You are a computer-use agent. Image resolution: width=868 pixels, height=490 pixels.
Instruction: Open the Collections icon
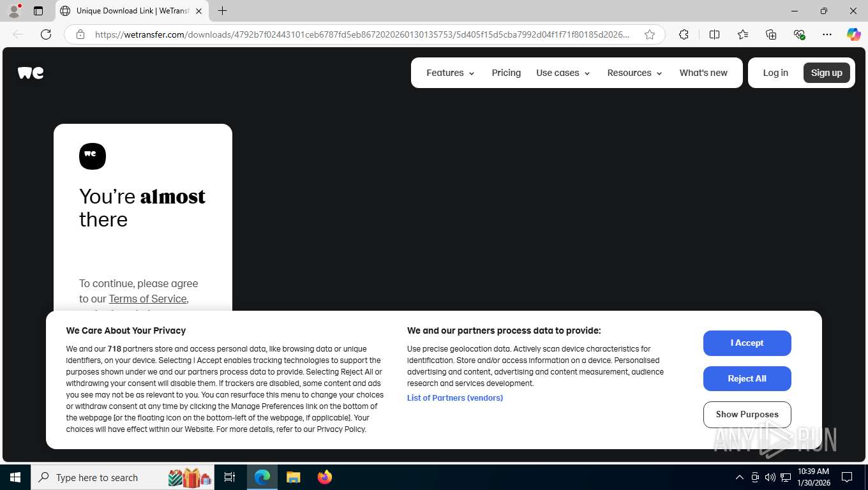pos(771,34)
